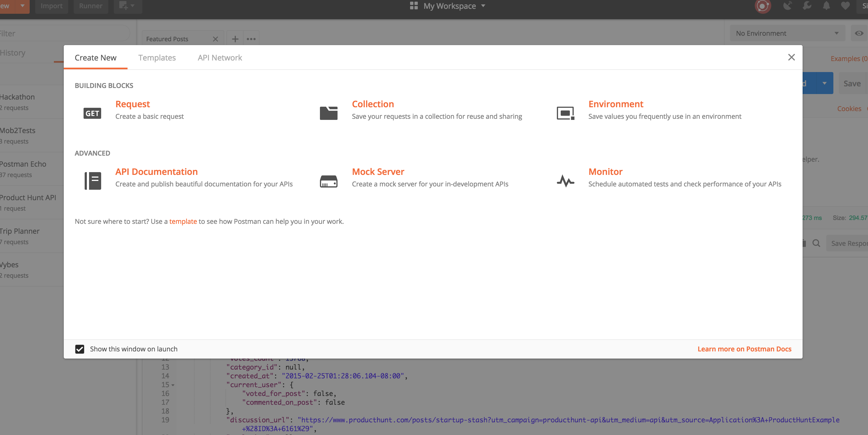The image size is (868, 435).
Task: Click the wrench settings icon
Action: click(x=807, y=6)
